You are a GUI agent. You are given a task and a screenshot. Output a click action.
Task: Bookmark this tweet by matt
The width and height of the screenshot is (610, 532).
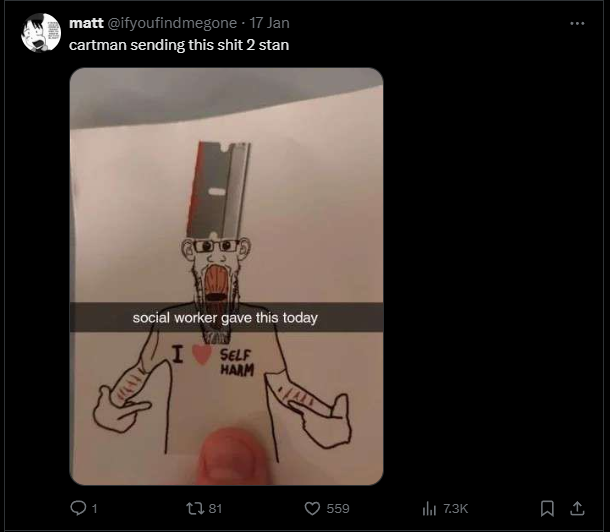click(x=547, y=509)
